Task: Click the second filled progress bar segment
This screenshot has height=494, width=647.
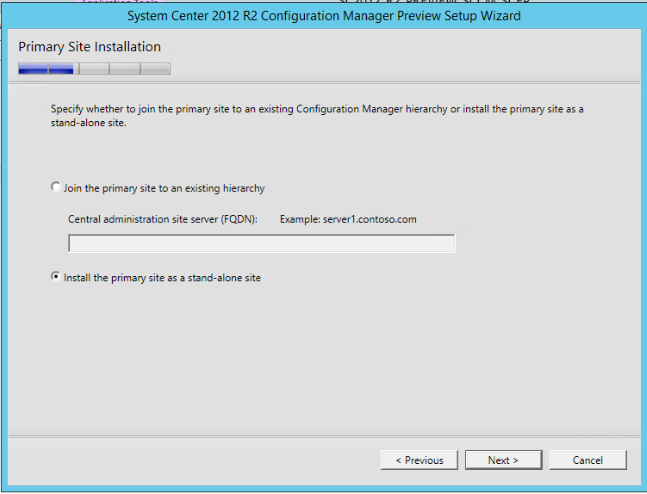Action: [x=63, y=69]
